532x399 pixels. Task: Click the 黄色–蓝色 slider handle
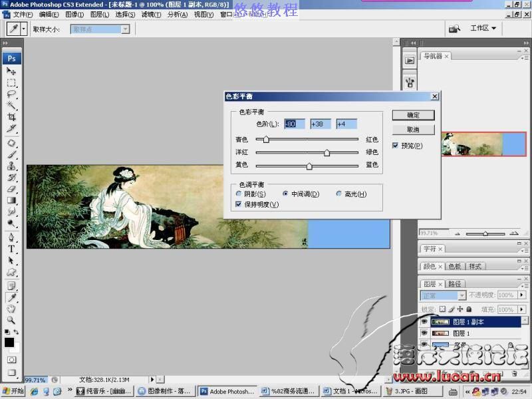pos(309,166)
